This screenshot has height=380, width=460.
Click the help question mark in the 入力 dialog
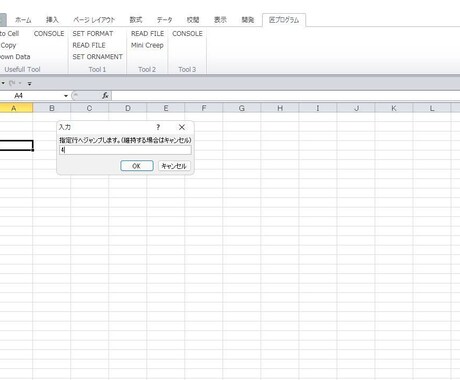[x=158, y=127]
